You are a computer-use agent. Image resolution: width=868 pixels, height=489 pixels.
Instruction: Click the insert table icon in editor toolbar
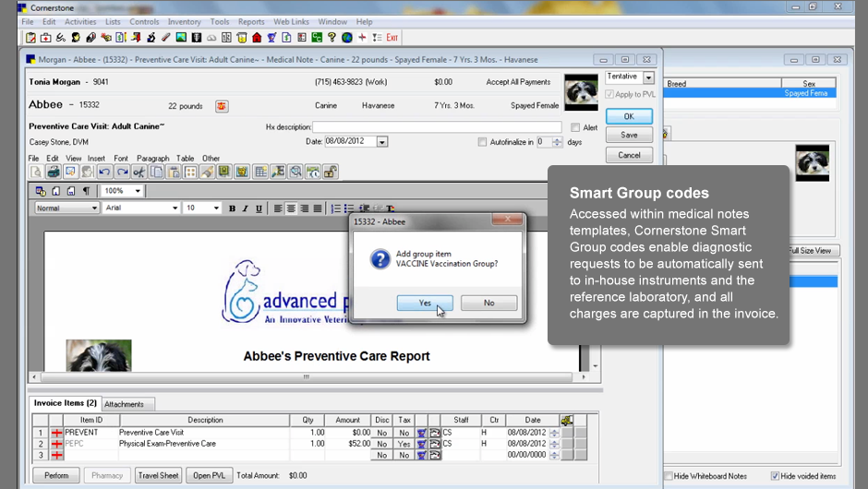(260, 172)
